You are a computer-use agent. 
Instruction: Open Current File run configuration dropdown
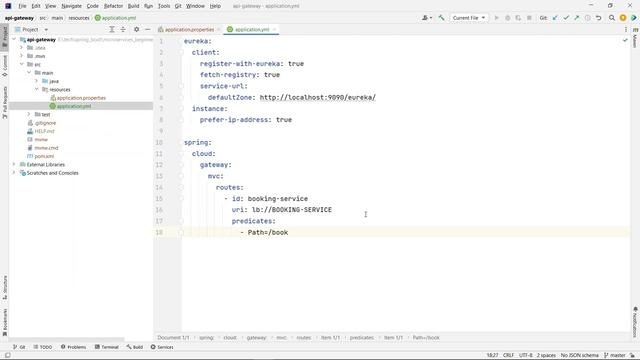469,18
